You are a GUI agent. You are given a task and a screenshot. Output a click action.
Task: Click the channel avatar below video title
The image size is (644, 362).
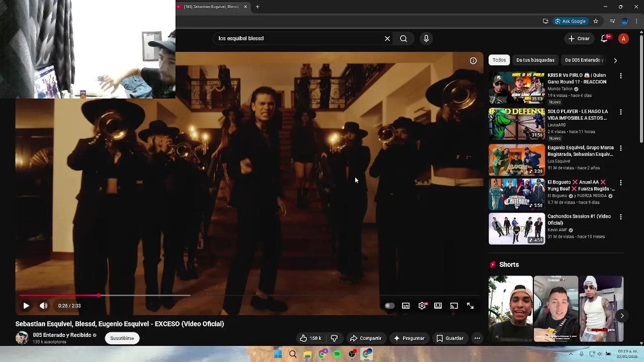pyautogui.click(x=22, y=338)
